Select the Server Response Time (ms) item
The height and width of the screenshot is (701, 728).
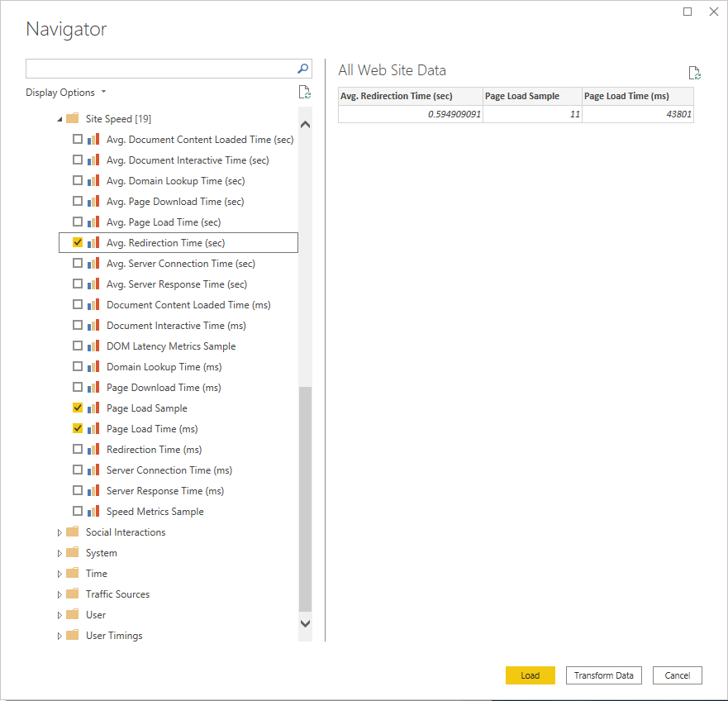click(165, 491)
